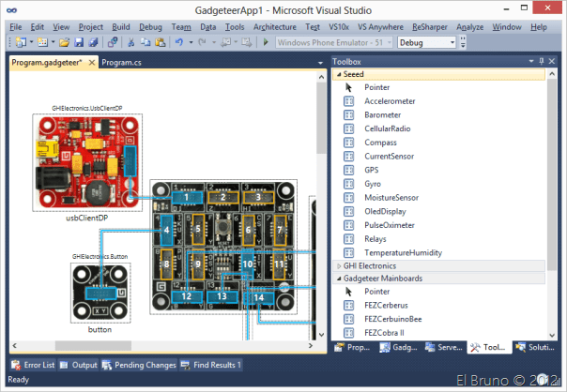Open the Architecture menu
Screen dimensions: 567x392
pyautogui.click(x=274, y=28)
